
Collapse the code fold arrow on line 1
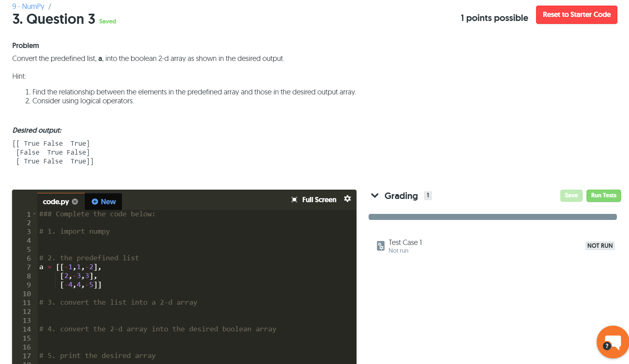(34, 214)
